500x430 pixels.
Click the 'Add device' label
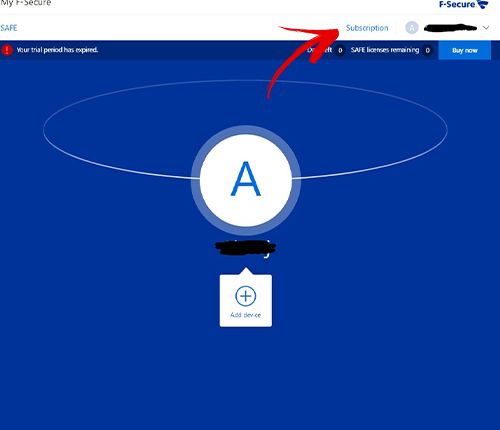246,315
